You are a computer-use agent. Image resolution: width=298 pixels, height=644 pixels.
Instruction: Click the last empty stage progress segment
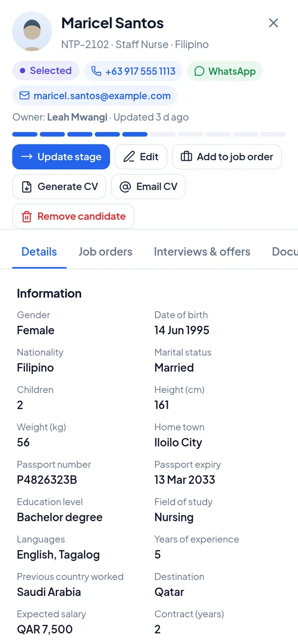click(273, 134)
